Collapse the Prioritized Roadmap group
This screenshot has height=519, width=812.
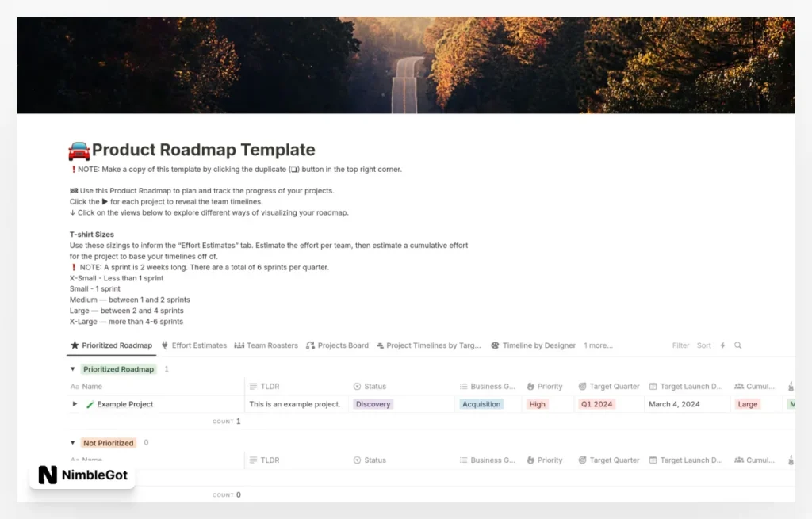click(73, 369)
